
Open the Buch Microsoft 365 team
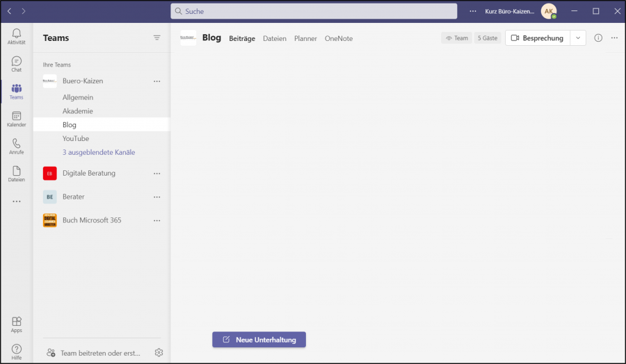(x=92, y=220)
